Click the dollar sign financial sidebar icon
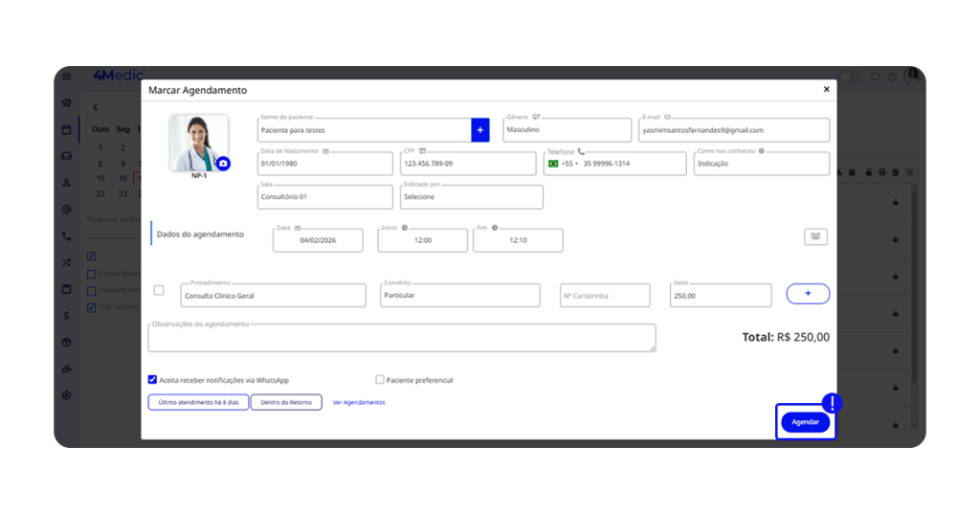Viewport: 980px width, 514px height. (66, 315)
